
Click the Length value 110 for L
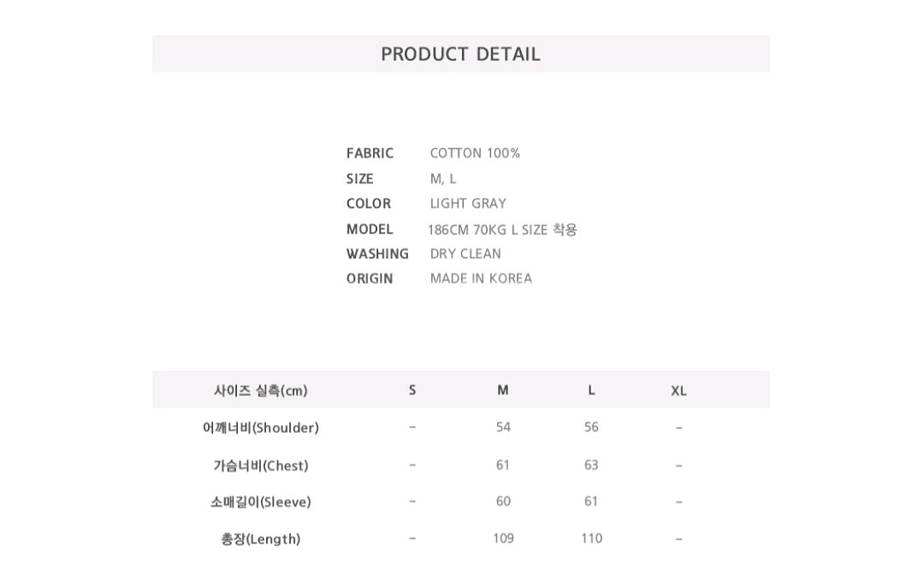tap(591, 538)
